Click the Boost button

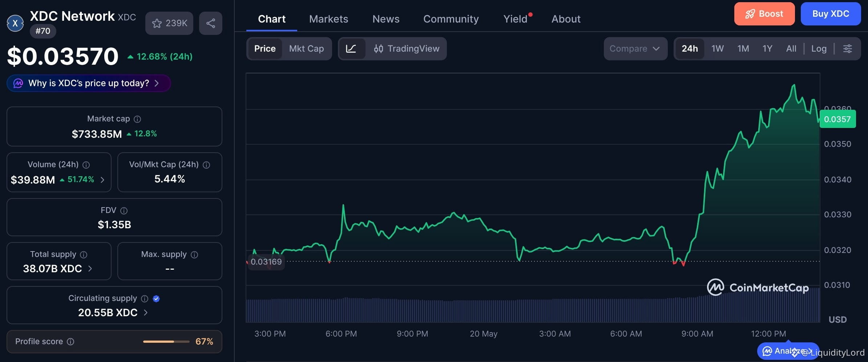click(x=764, y=14)
